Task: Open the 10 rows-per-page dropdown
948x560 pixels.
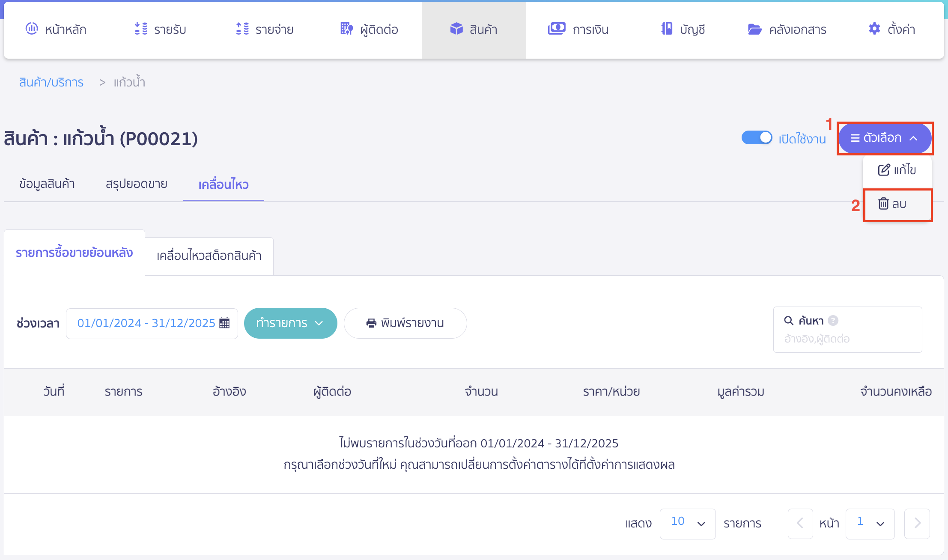Action: pos(687,523)
